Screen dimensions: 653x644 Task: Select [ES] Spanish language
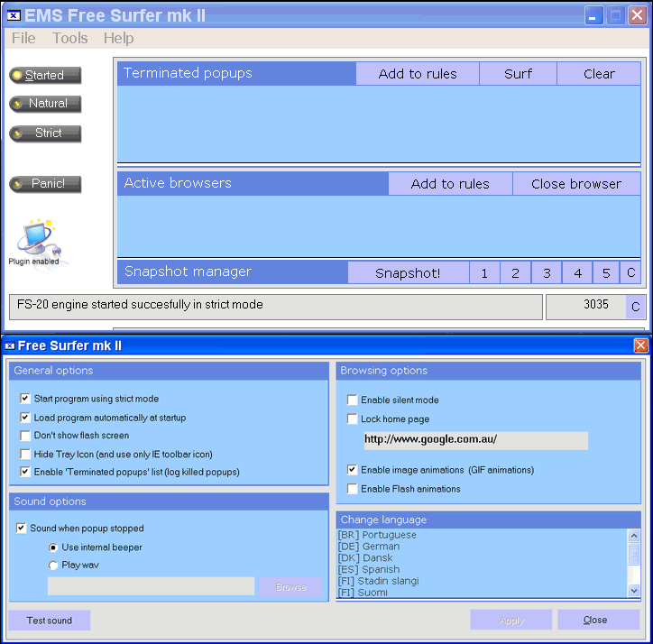point(483,569)
